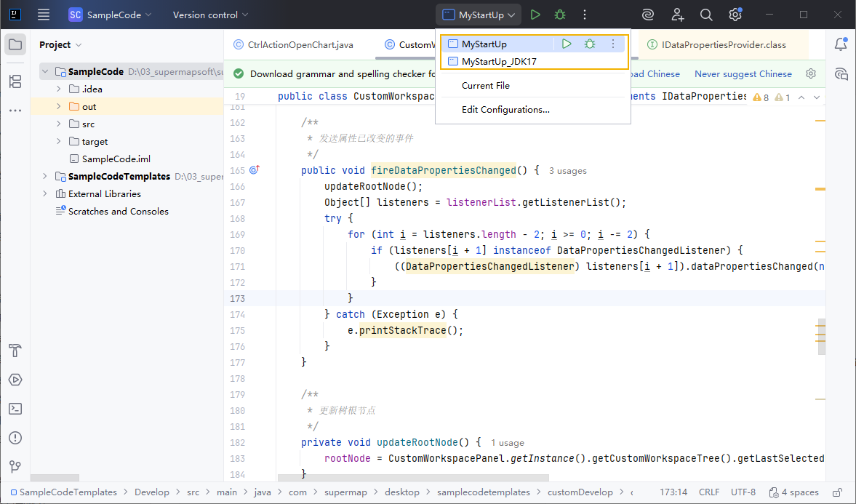Click the editor's vertical scrollbar thumb
The width and height of the screenshot is (856, 504).
pos(821,337)
